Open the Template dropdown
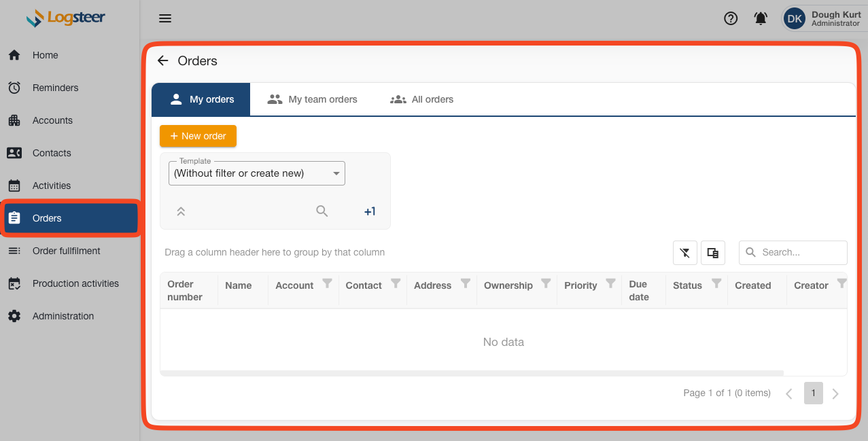The image size is (868, 441). pos(257,173)
